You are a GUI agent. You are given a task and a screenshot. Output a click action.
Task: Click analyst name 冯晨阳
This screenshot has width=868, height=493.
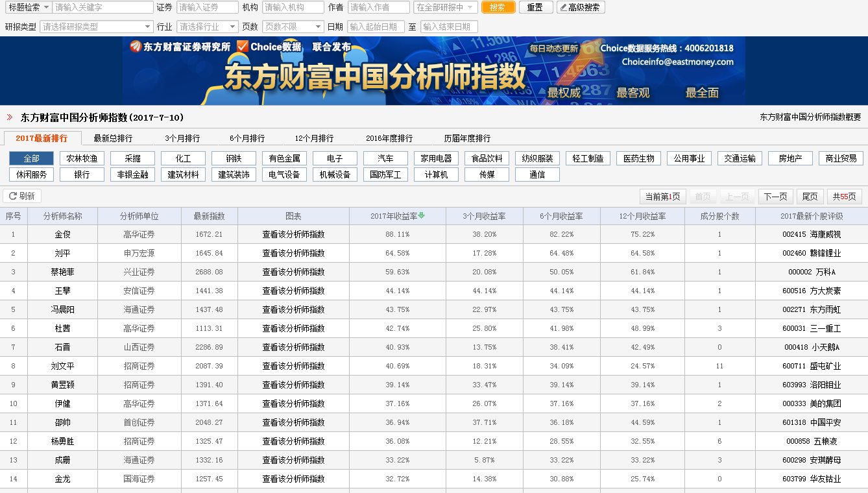point(62,309)
